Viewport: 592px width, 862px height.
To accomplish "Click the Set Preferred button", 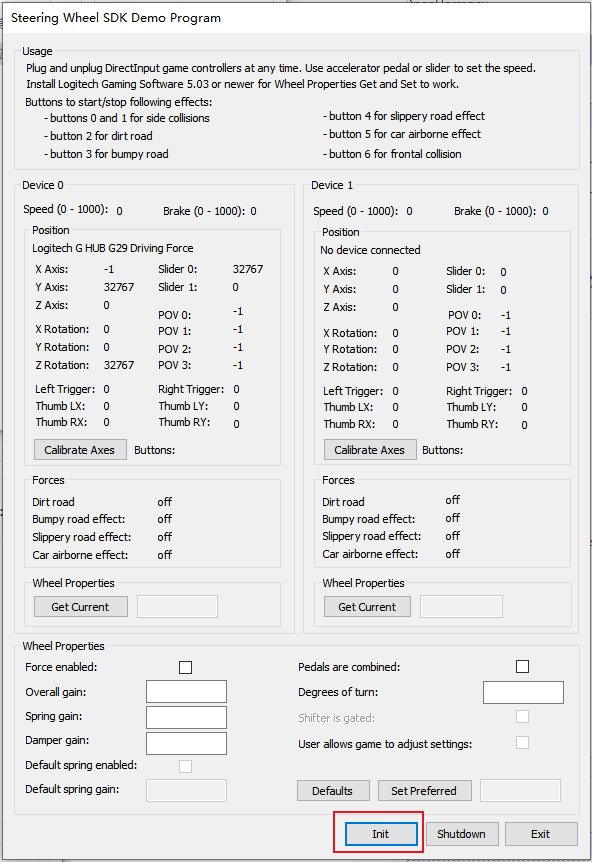I will [424, 791].
